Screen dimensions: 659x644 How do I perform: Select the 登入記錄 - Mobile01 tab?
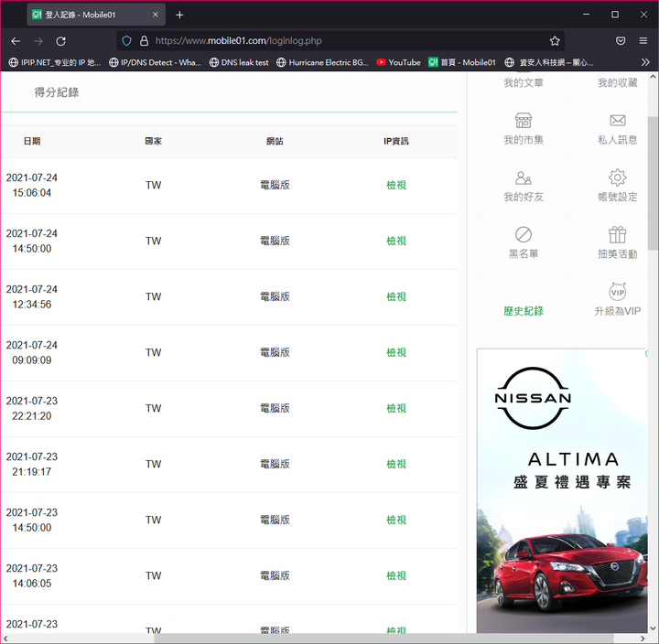pos(96,15)
